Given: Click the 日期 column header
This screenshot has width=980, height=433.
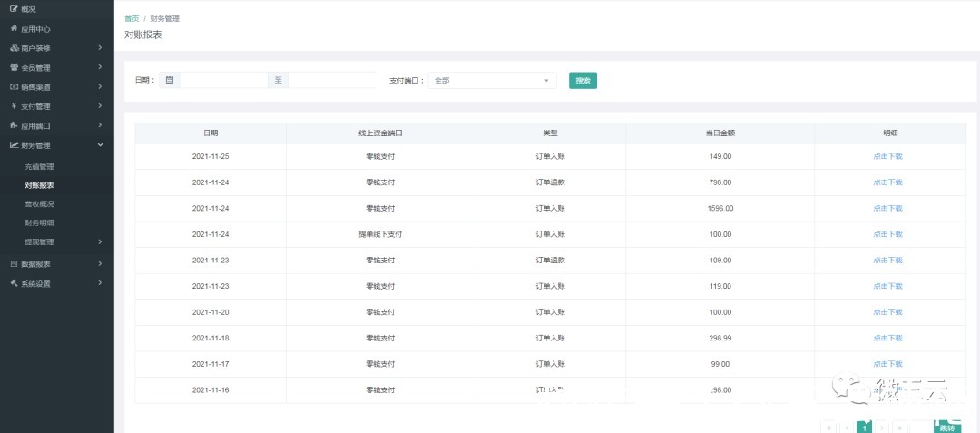Looking at the screenshot, I should [211, 133].
